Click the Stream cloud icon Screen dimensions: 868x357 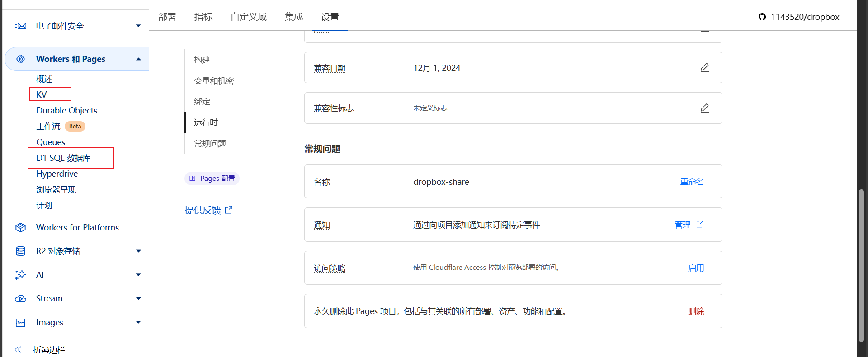pyautogui.click(x=20, y=299)
